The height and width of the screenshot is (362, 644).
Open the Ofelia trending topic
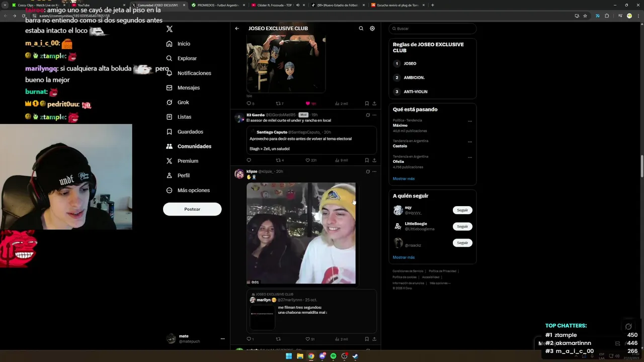tap(398, 161)
